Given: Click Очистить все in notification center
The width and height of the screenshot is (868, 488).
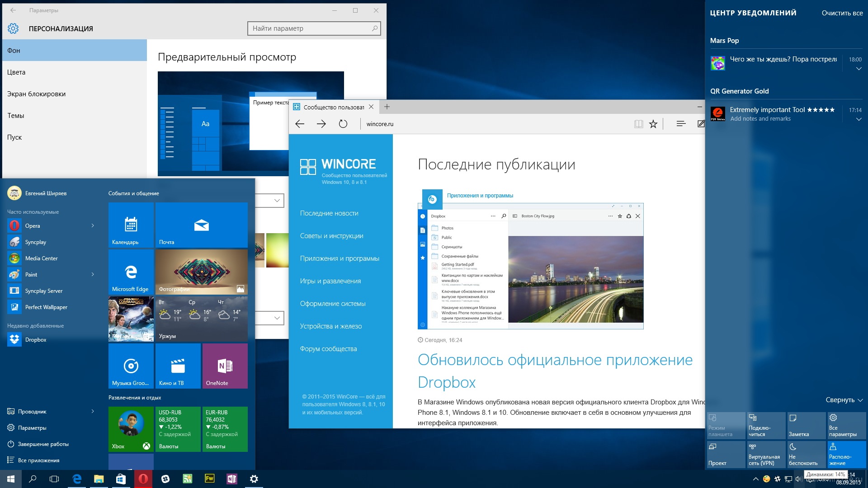Looking at the screenshot, I should pyautogui.click(x=842, y=13).
